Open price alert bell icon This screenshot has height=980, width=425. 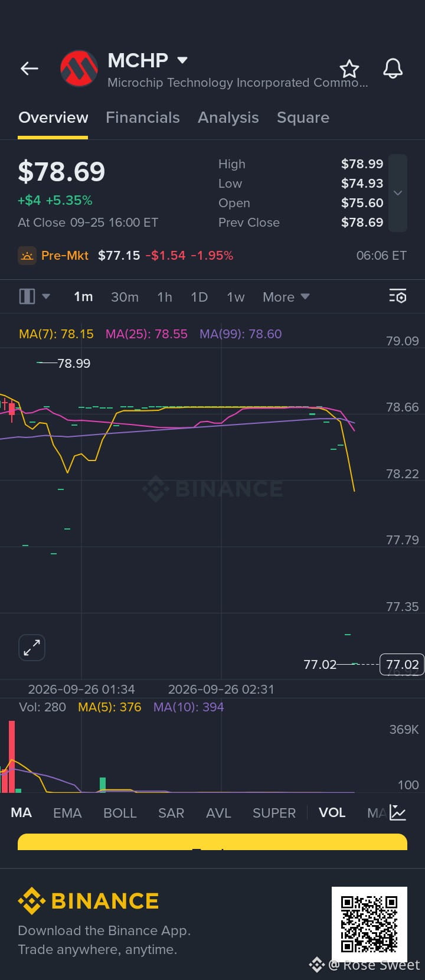(393, 68)
